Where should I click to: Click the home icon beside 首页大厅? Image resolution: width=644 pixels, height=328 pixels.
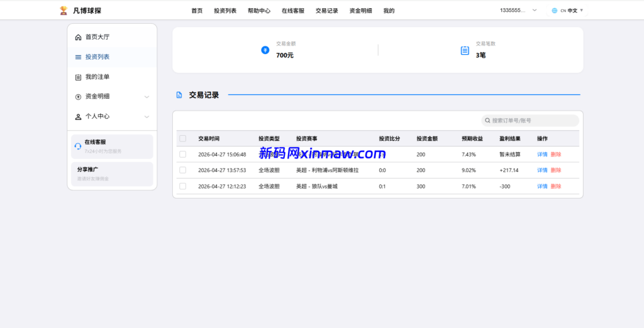78,37
